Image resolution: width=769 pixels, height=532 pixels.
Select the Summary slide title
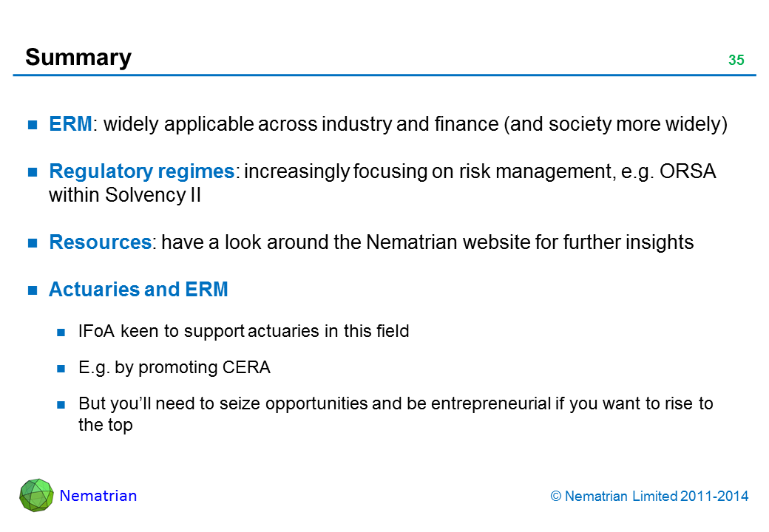tap(78, 57)
